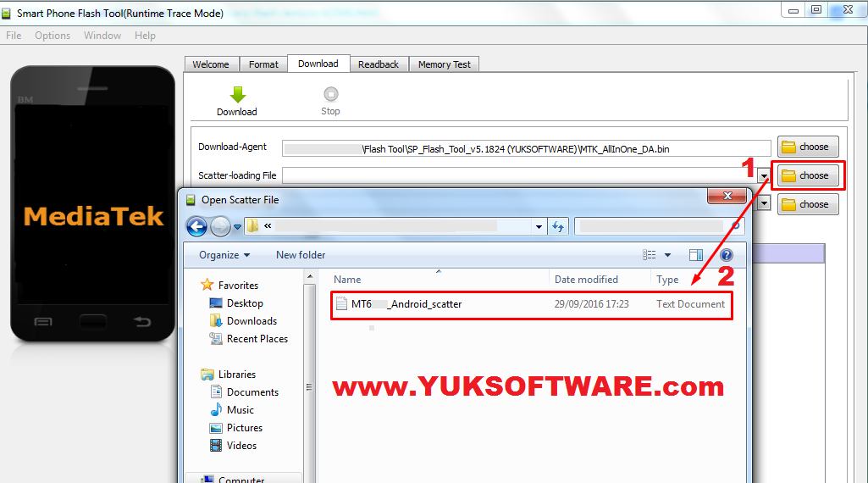Select Downloads in the Favorites list
Image resolution: width=868 pixels, height=483 pixels.
252,320
